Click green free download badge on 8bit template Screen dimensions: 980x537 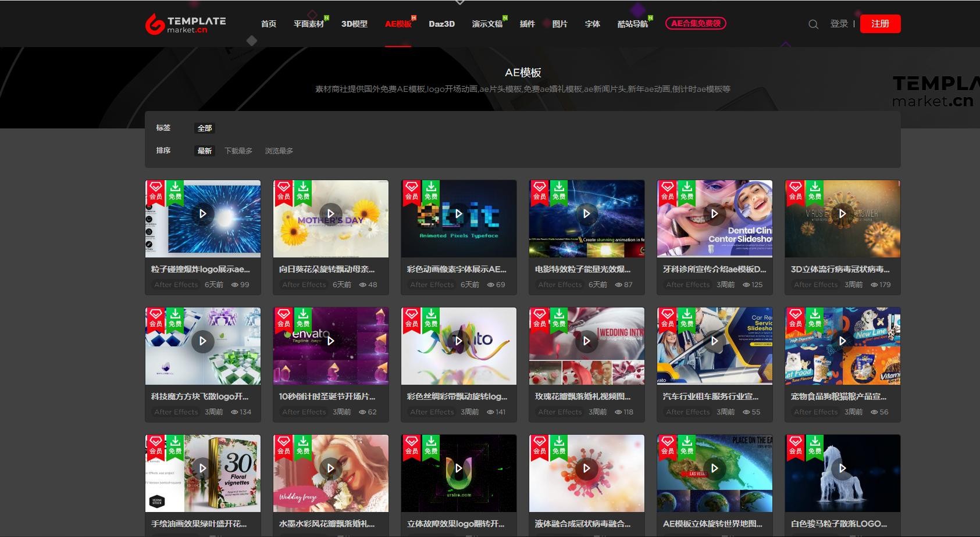(x=431, y=191)
